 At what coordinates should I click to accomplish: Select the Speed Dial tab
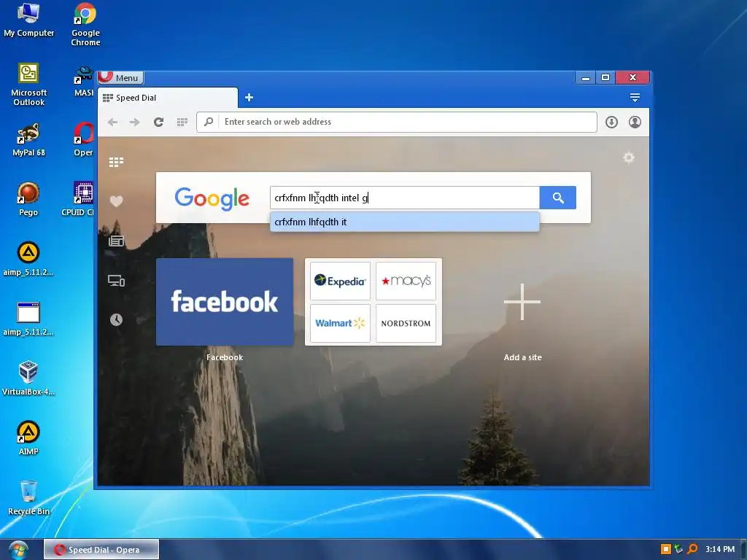click(x=168, y=98)
